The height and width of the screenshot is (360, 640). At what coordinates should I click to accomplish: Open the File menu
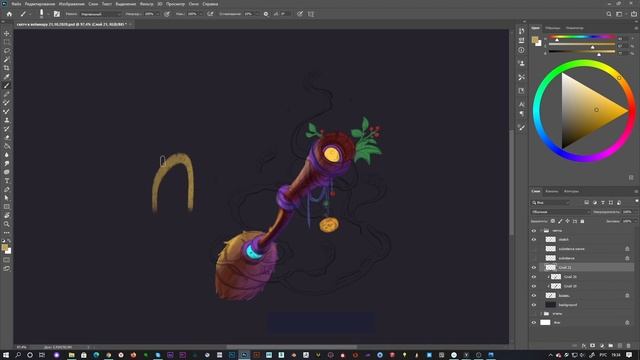16,4
